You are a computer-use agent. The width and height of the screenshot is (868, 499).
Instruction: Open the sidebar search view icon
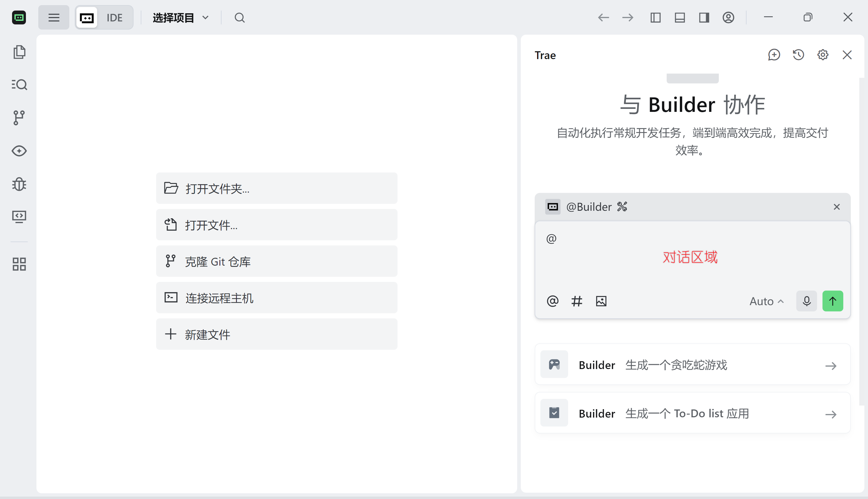point(19,85)
